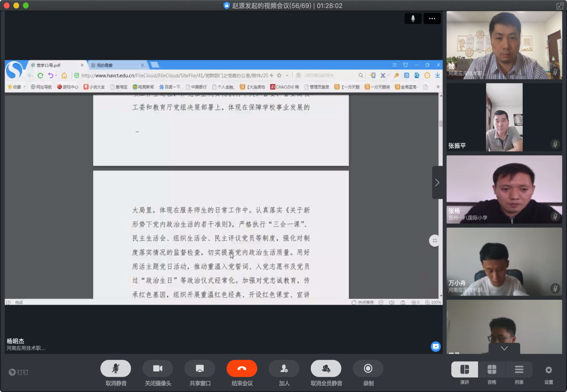Toggle macOS fullscreen icon at top-right corner

click(559, 5)
